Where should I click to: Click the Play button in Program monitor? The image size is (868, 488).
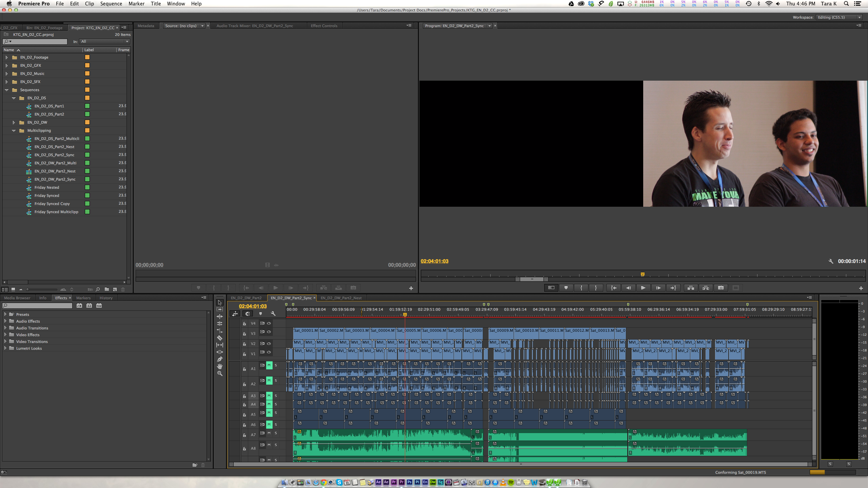click(643, 288)
